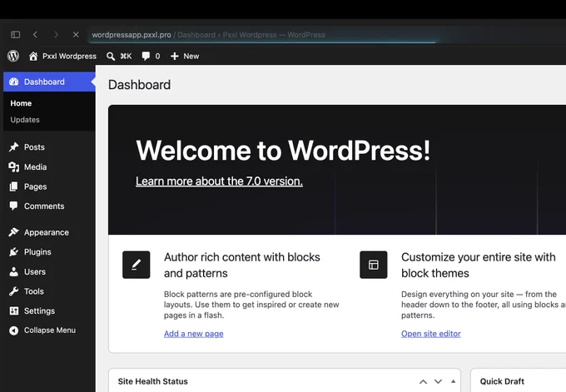Open the Appearance menu
Viewport: 566px width, 392px height.
point(49,232)
